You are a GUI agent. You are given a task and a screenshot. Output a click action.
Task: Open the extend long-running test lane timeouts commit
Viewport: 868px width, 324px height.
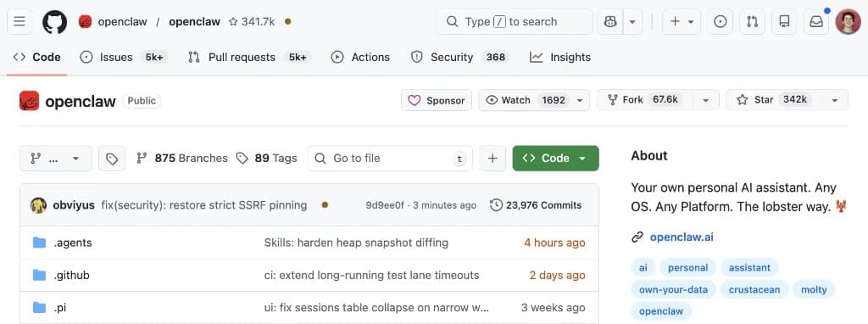coord(371,276)
